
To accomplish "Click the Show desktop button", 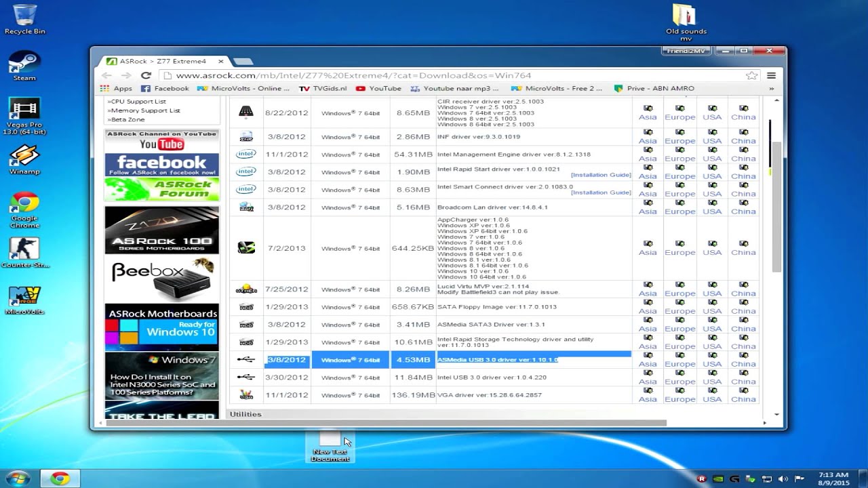I will [x=863, y=478].
